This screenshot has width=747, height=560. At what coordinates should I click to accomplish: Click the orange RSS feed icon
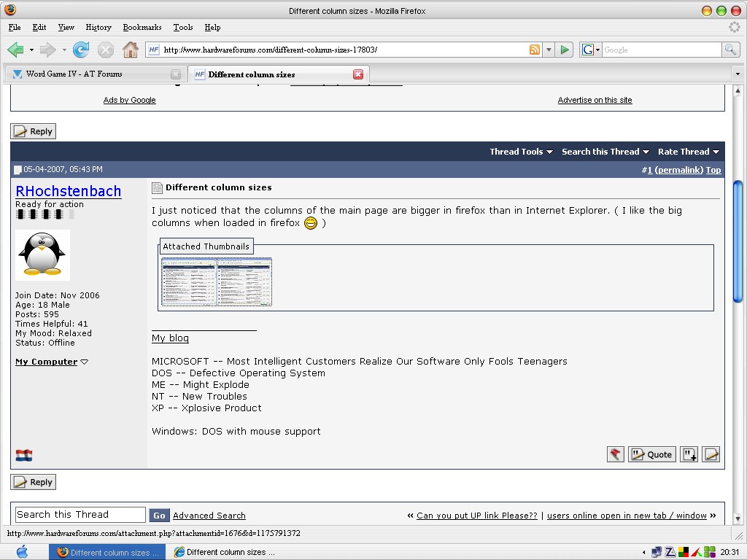535,50
